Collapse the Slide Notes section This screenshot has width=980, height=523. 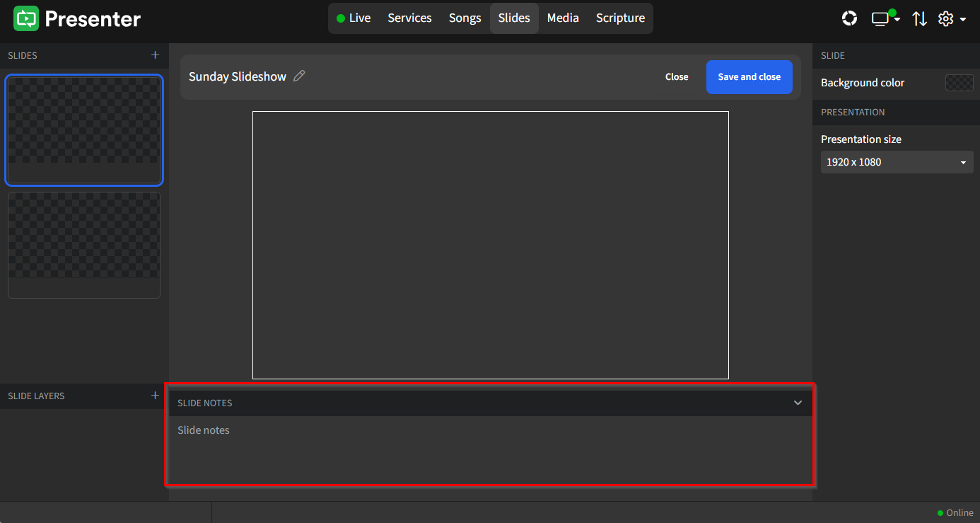798,403
